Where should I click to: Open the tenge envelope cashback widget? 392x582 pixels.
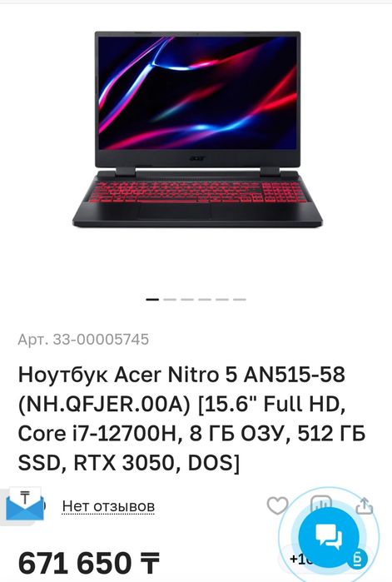point(24,505)
